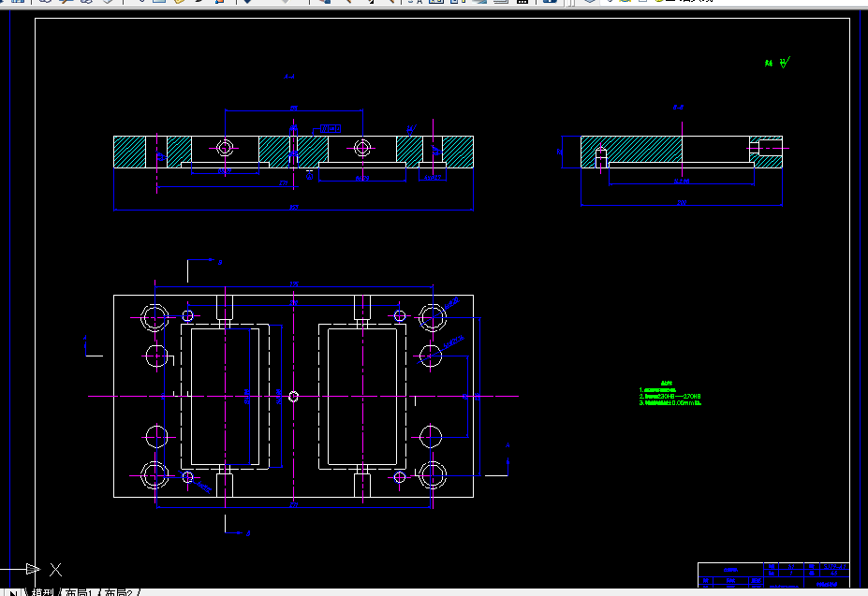Select the green surface roughness symbol top right

[785, 62]
